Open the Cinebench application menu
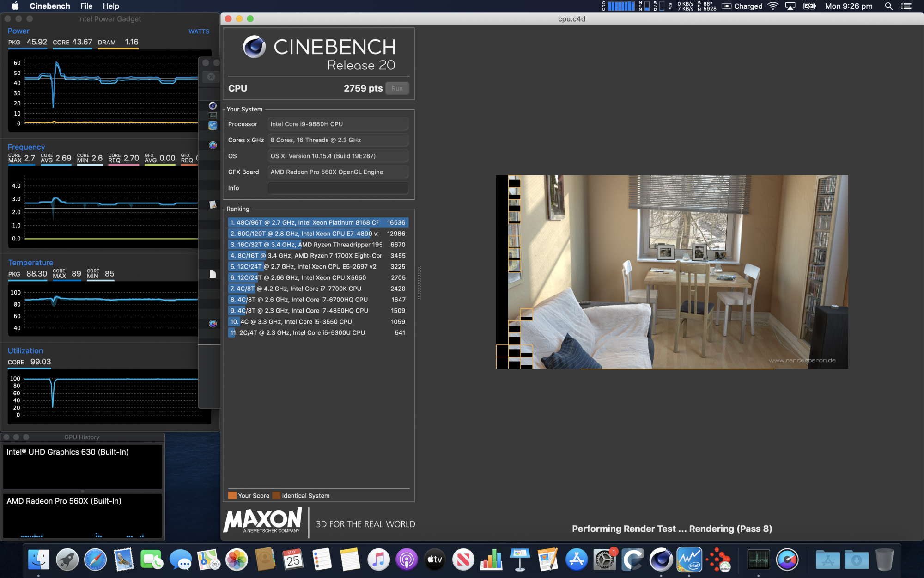 pyautogui.click(x=50, y=6)
